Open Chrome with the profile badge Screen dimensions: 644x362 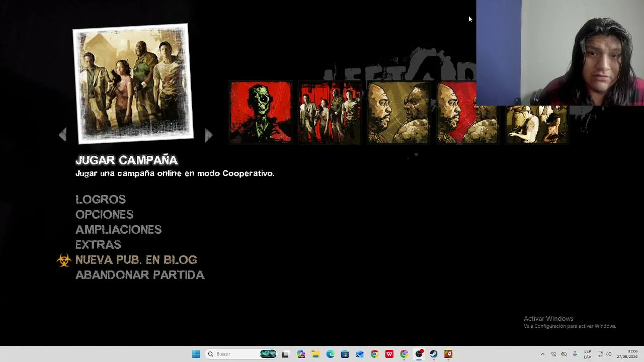tap(404, 354)
